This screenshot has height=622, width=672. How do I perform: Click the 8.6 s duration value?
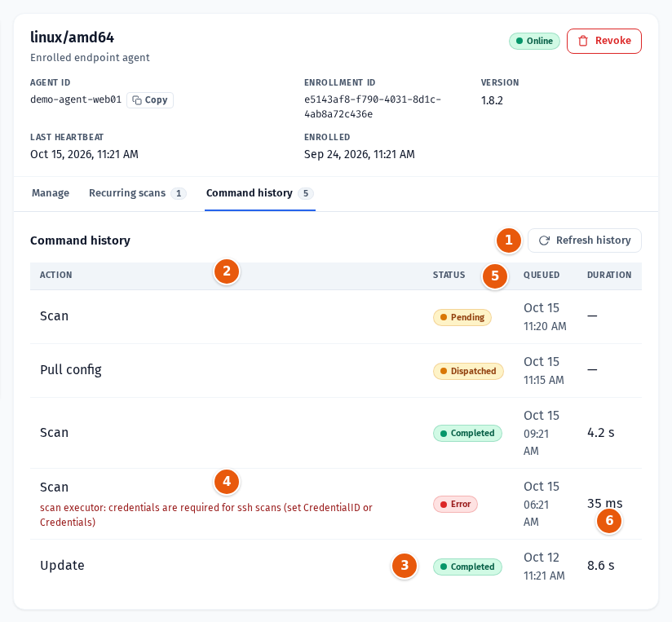600,566
